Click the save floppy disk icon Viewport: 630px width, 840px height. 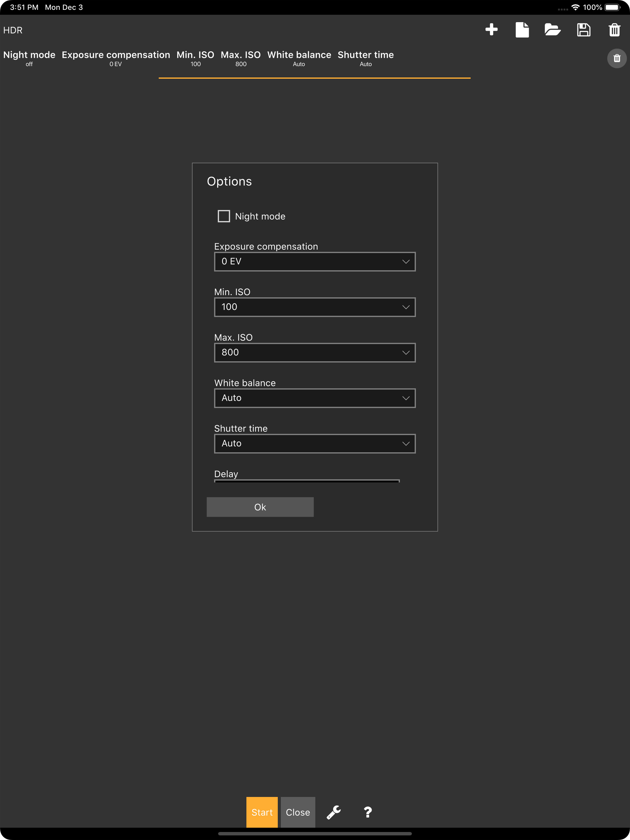tap(584, 30)
